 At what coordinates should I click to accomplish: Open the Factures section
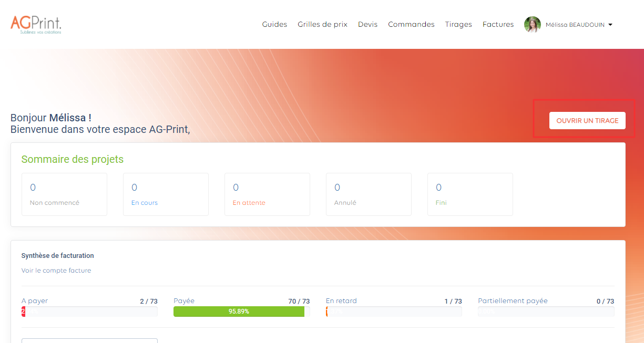click(x=498, y=24)
